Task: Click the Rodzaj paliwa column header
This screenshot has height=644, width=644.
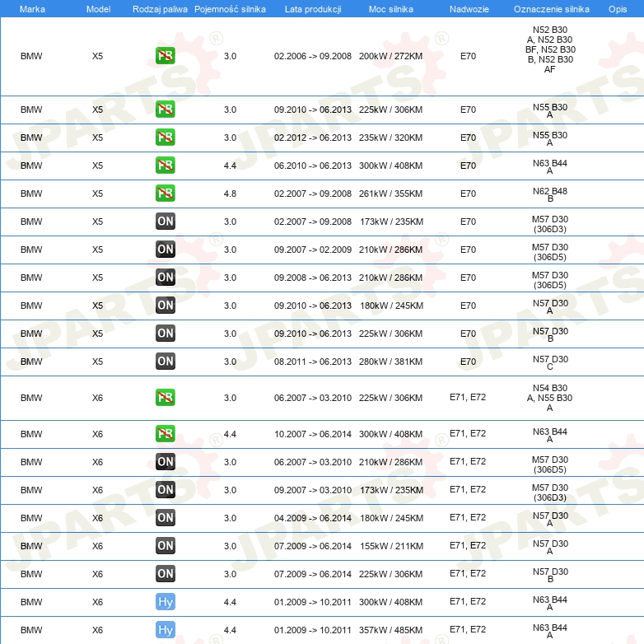Action: [159, 8]
